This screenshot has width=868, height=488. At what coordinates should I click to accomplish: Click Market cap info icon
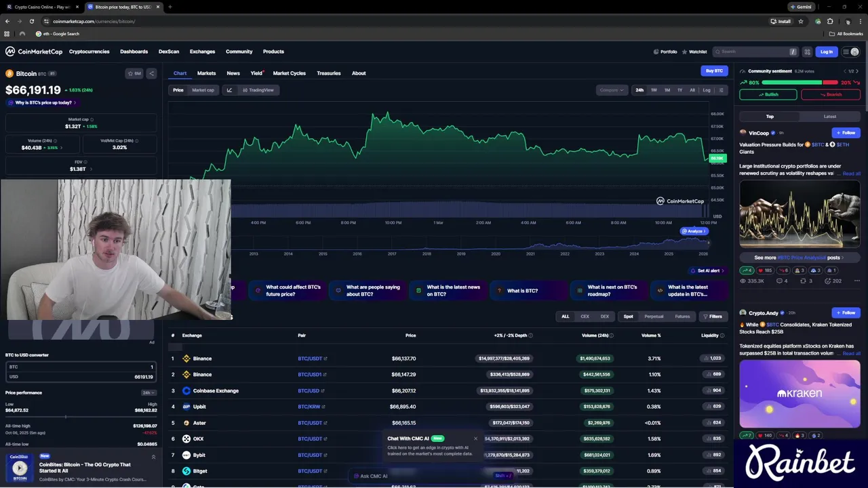(92, 119)
